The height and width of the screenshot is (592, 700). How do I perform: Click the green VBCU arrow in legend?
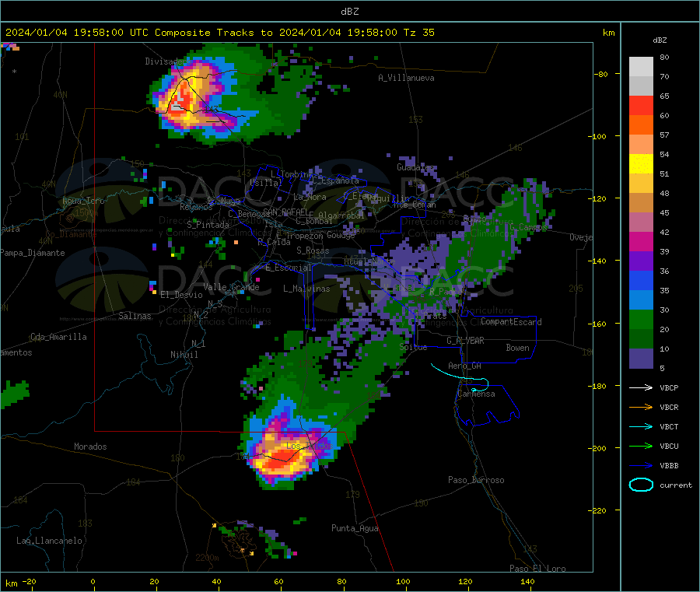(641, 446)
